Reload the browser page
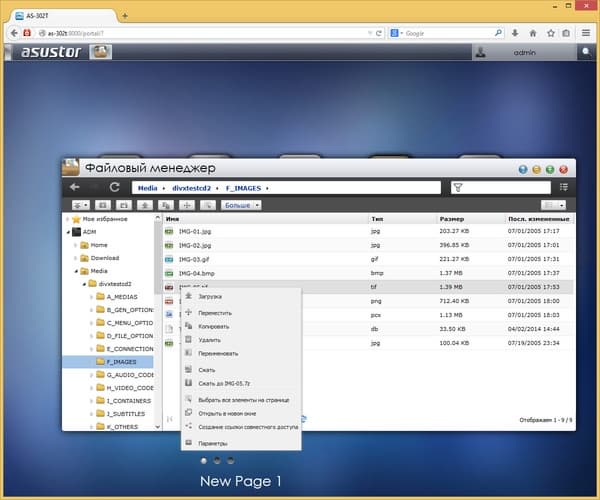This screenshot has height=500, width=600. [379, 33]
